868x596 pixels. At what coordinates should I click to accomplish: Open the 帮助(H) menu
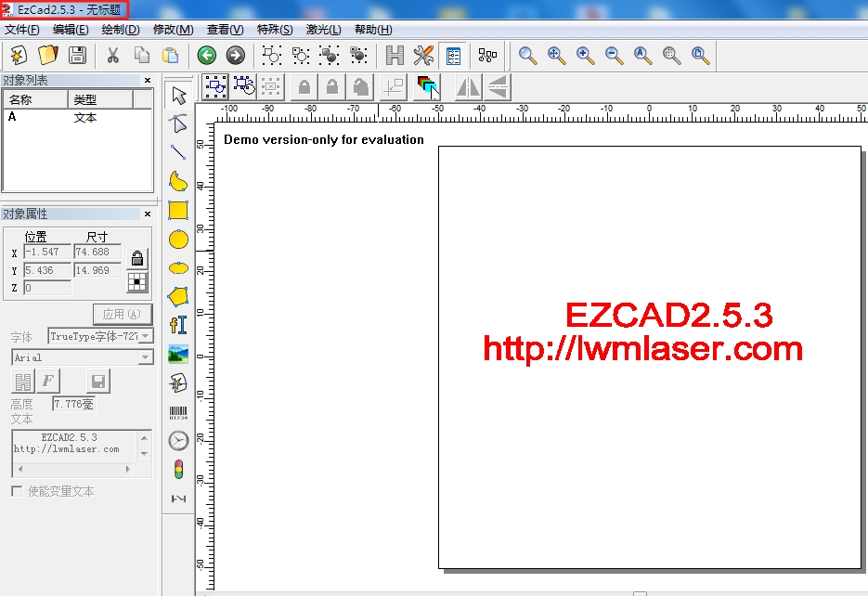point(373,30)
